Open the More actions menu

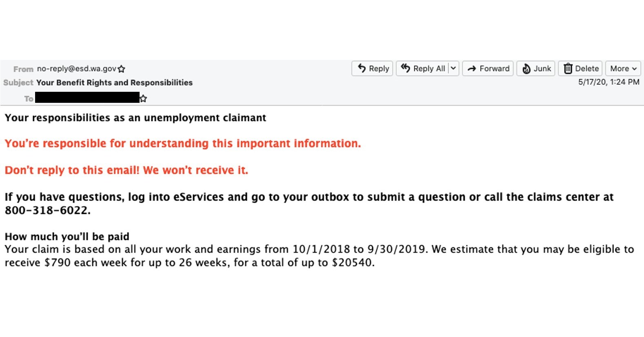click(623, 69)
